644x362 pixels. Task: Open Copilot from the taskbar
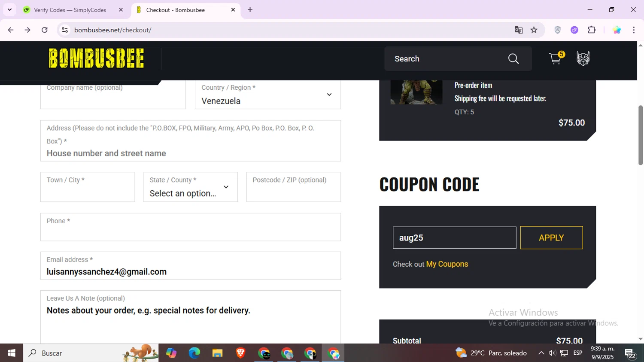click(171, 353)
